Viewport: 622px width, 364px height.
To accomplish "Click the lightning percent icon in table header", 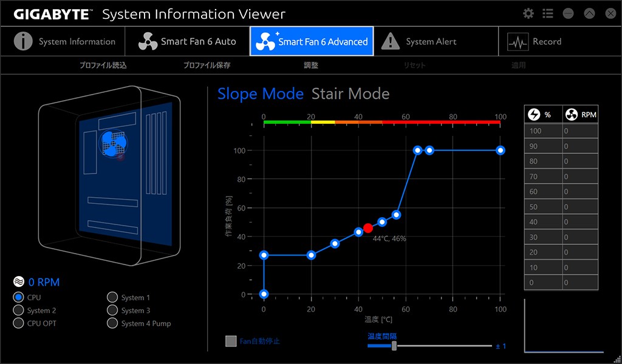I will tap(535, 115).
